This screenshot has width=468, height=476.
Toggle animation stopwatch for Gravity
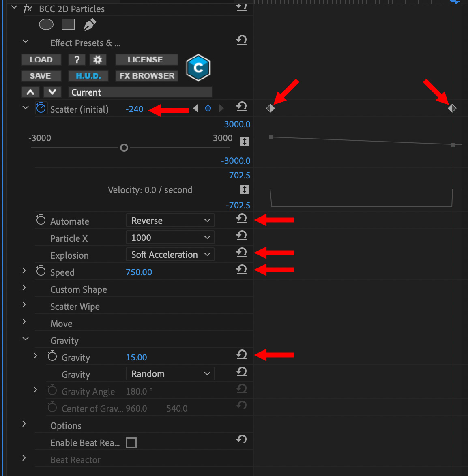point(52,356)
